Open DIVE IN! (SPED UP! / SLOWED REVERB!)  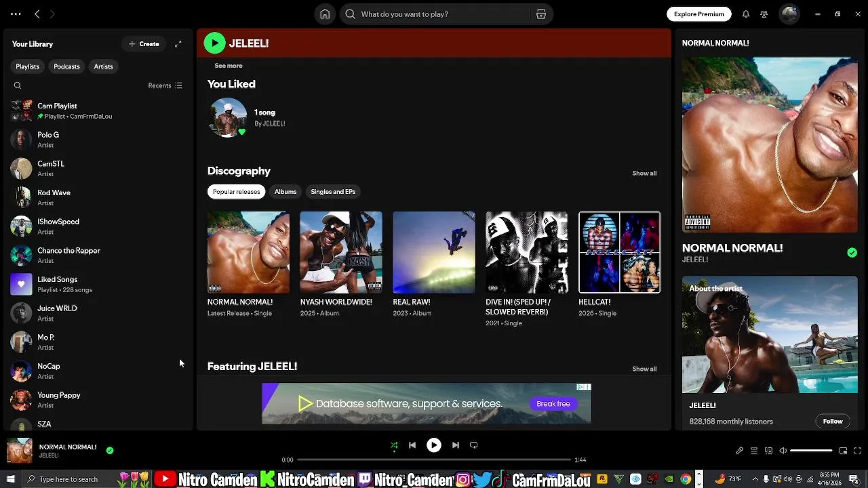pyautogui.click(x=526, y=252)
